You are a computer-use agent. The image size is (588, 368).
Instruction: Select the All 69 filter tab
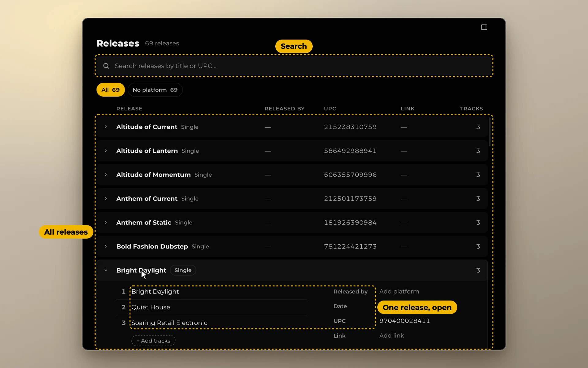coord(111,90)
